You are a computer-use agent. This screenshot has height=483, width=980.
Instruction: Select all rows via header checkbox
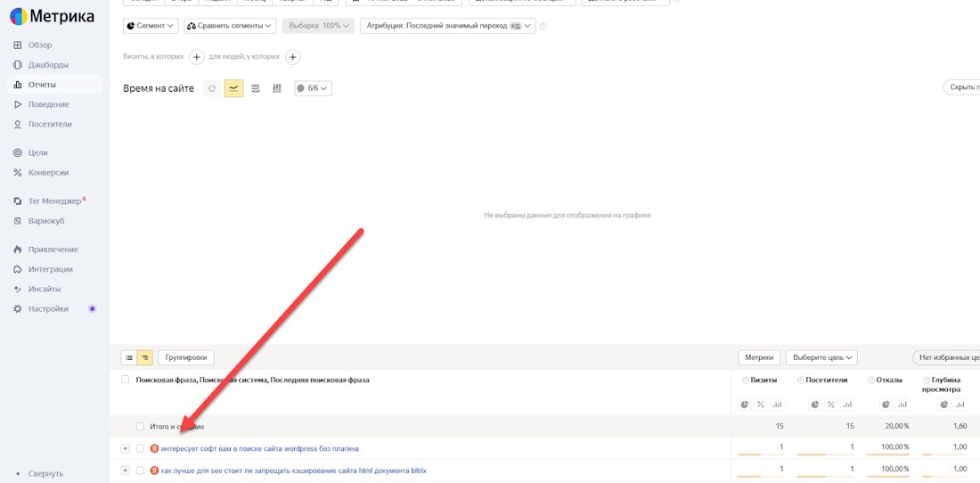tap(125, 380)
